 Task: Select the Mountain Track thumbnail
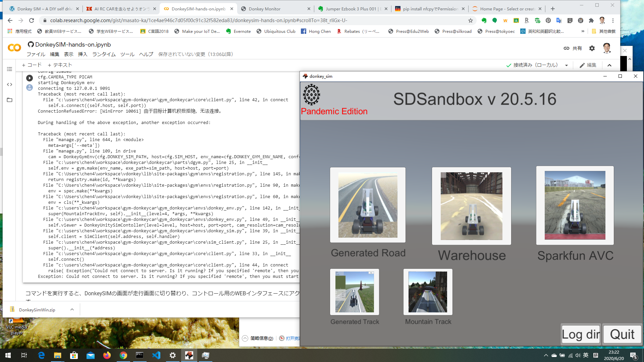tap(428, 292)
